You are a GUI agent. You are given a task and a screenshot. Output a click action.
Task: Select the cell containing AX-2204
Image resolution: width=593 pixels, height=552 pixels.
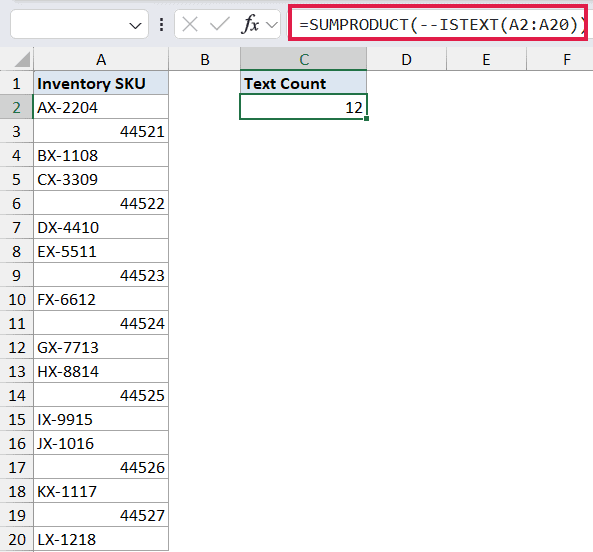coord(101,107)
